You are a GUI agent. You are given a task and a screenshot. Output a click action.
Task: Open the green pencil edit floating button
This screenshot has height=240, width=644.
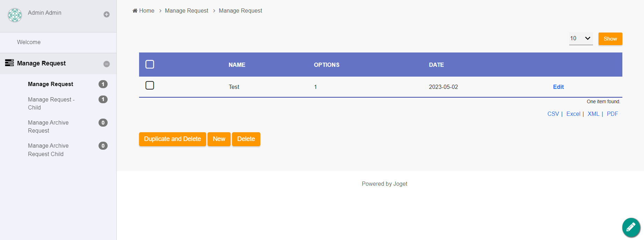click(631, 227)
